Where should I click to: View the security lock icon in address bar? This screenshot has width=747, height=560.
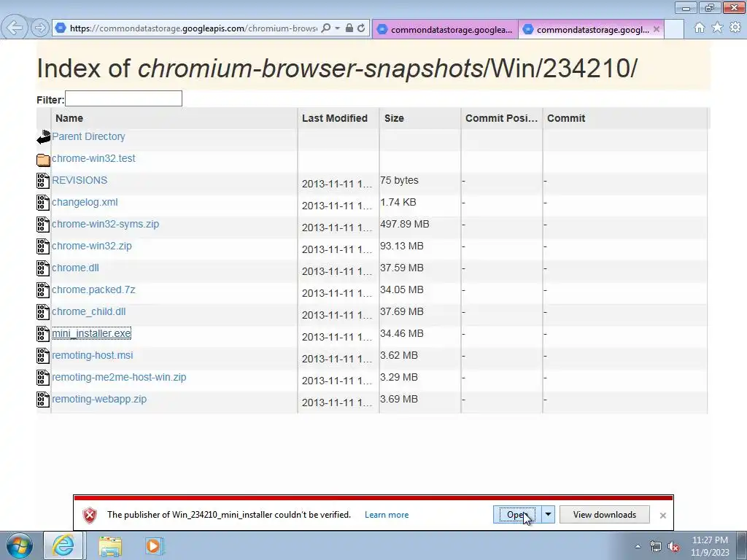pos(349,28)
